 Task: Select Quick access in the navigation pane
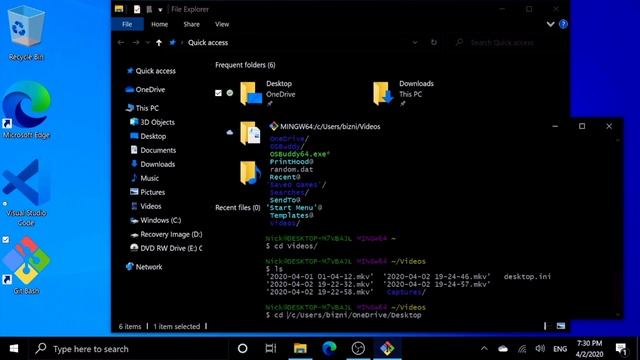[x=155, y=71]
